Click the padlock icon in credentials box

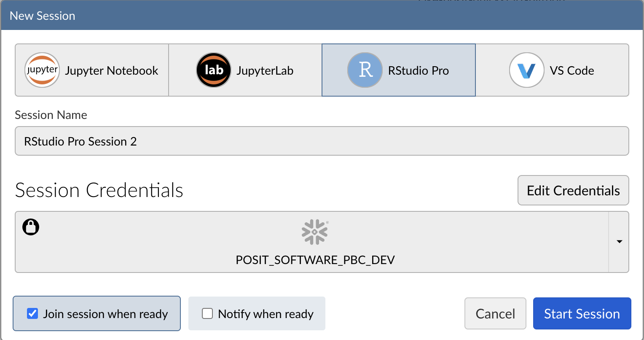31,227
